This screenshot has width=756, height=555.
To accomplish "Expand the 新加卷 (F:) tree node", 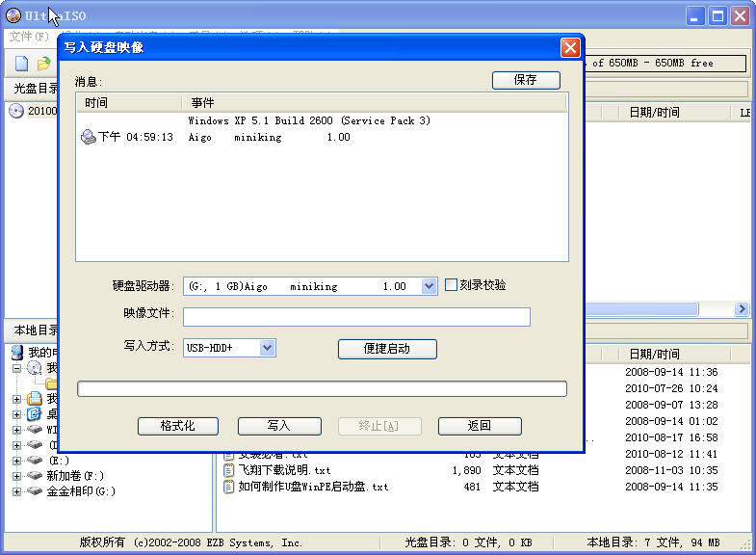I will point(16,476).
